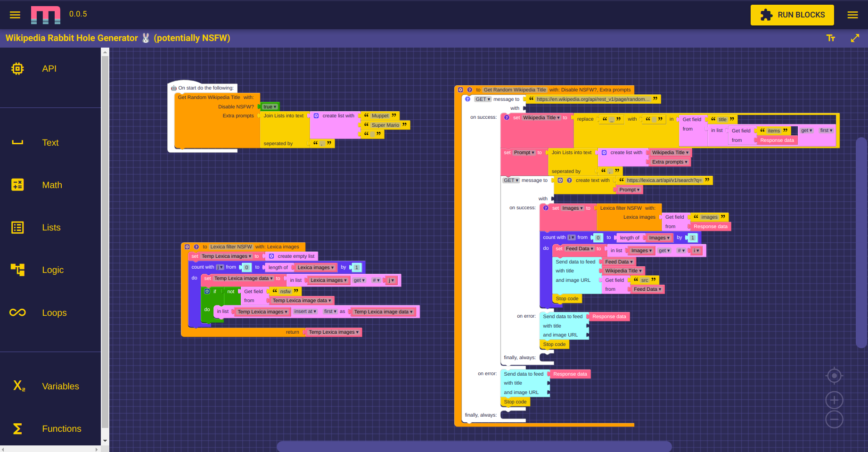Open set Temp Lexica image data dropdown
This screenshot has height=452, width=868.
point(243,279)
